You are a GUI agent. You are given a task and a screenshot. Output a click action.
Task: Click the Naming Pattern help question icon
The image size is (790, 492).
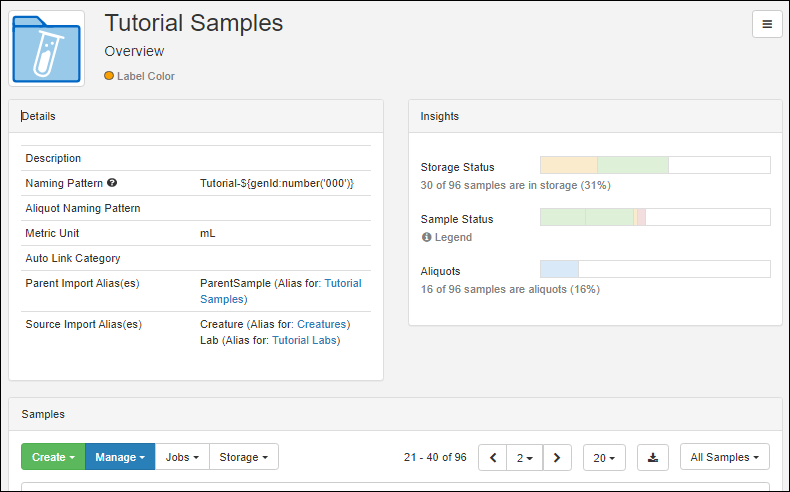point(112,183)
